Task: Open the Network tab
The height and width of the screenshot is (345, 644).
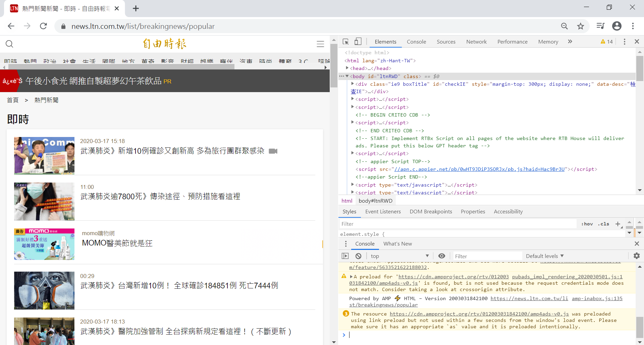Action: pyautogui.click(x=476, y=42)
